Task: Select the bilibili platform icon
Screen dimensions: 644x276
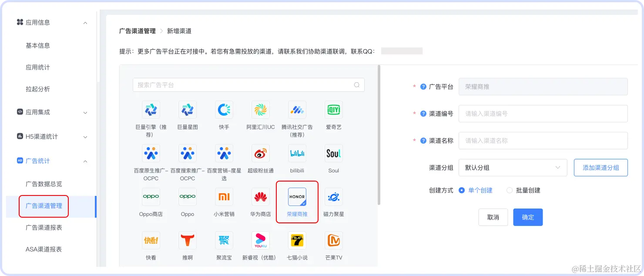Action: coord(297,153)
